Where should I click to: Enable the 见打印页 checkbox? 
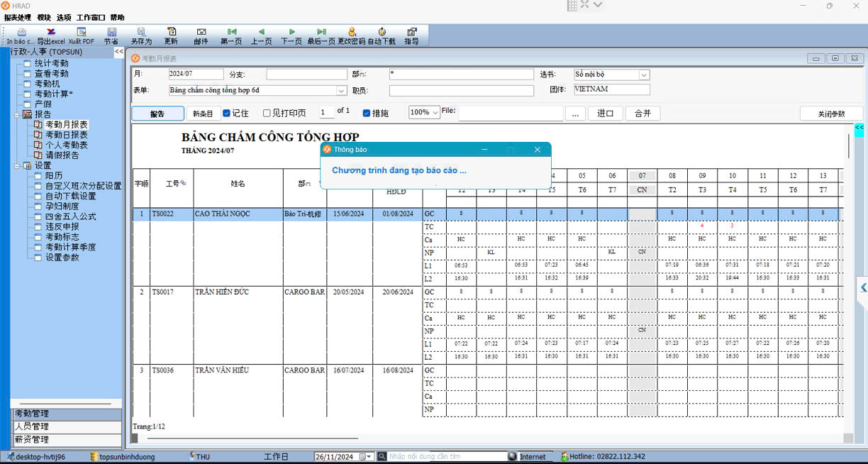pos(267,114)
